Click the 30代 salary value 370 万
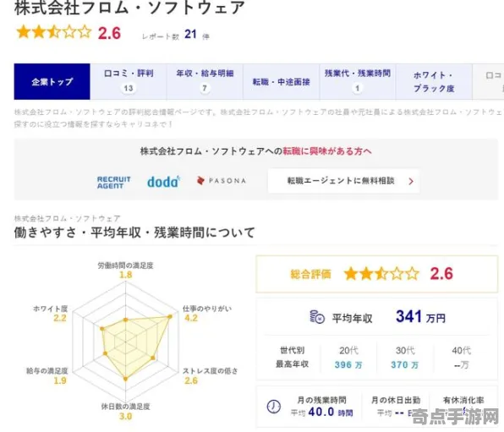Viewport: 504px width, 432px height. coord(405,365)
